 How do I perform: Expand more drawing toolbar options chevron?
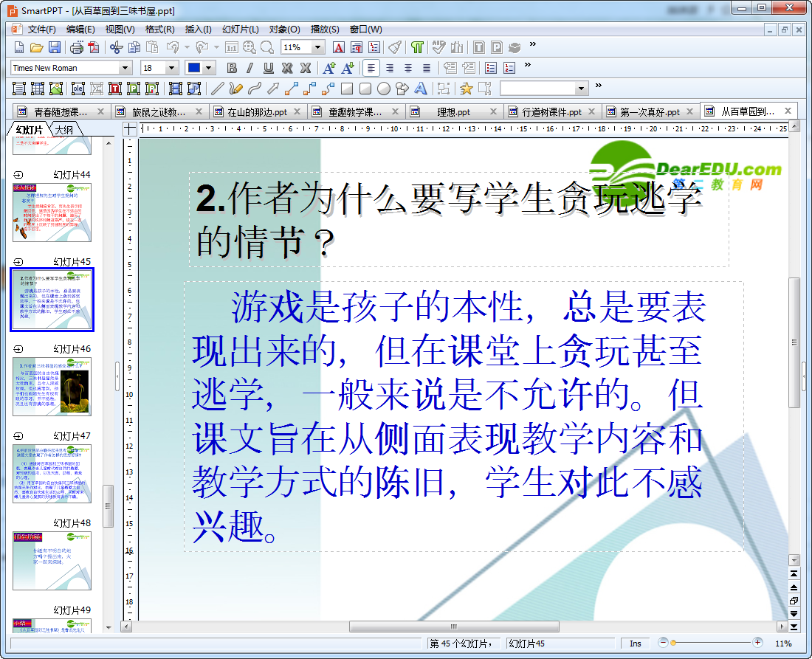click(x=599, y=86)
